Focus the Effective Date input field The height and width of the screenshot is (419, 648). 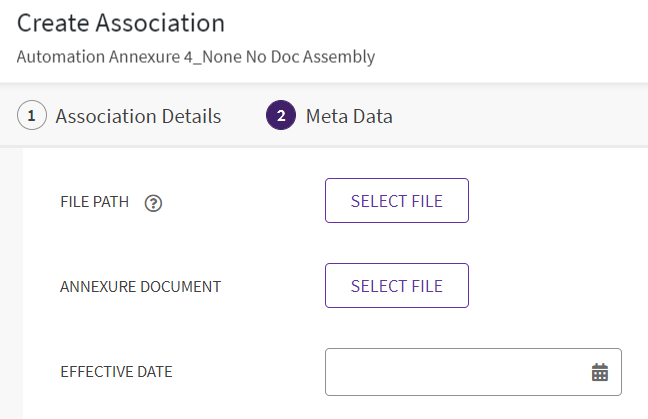[x=455, y=372]
